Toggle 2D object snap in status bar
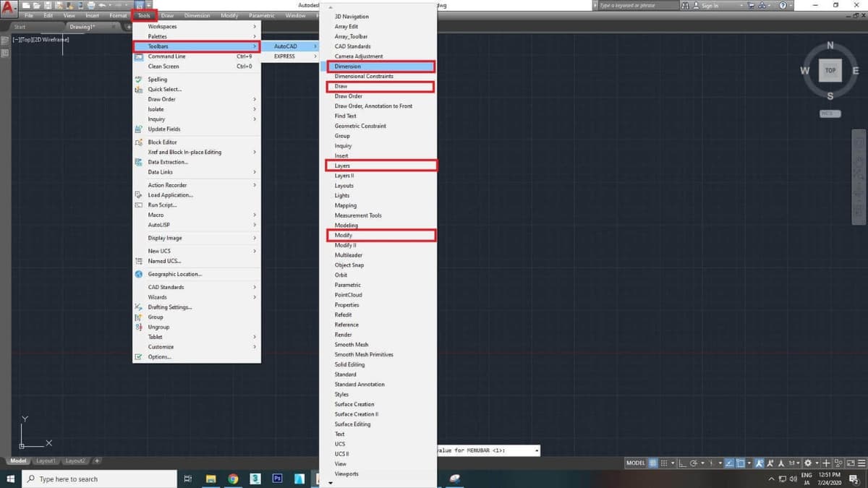This screenshot has width=868, height=488. pos(740,463)
